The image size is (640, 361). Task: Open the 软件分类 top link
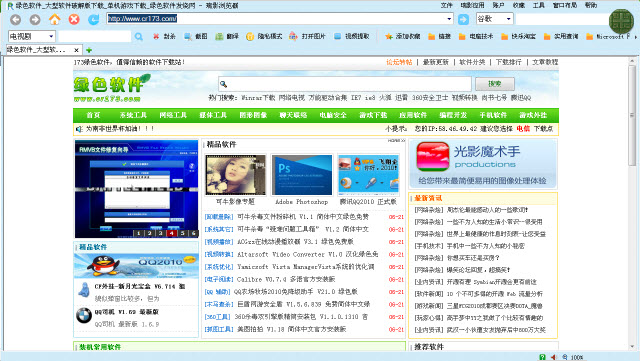[472, 62]
